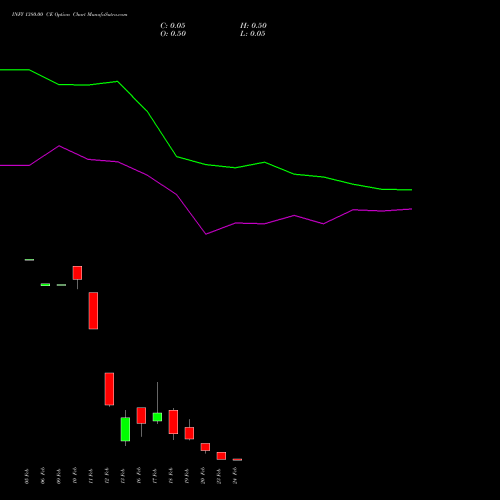This screenshot has width=500, height=500.
Task: Select the red candlestick for 10 Feb
Action: [x=77, y=273]
